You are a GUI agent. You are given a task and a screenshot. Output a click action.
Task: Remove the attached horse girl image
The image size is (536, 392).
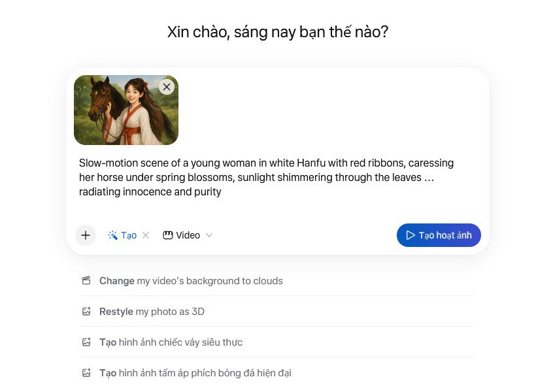tap(167, 87)
